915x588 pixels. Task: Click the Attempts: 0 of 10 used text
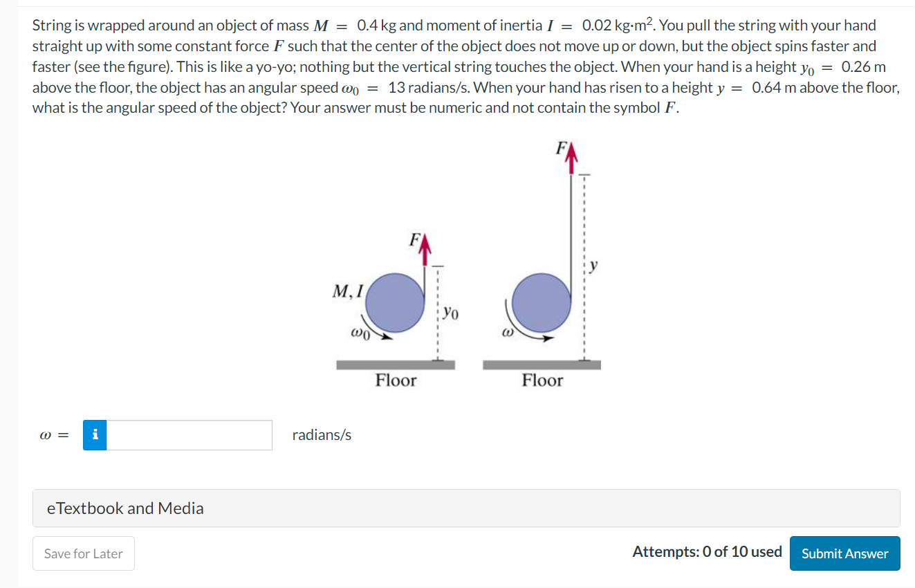coord(707,551)
